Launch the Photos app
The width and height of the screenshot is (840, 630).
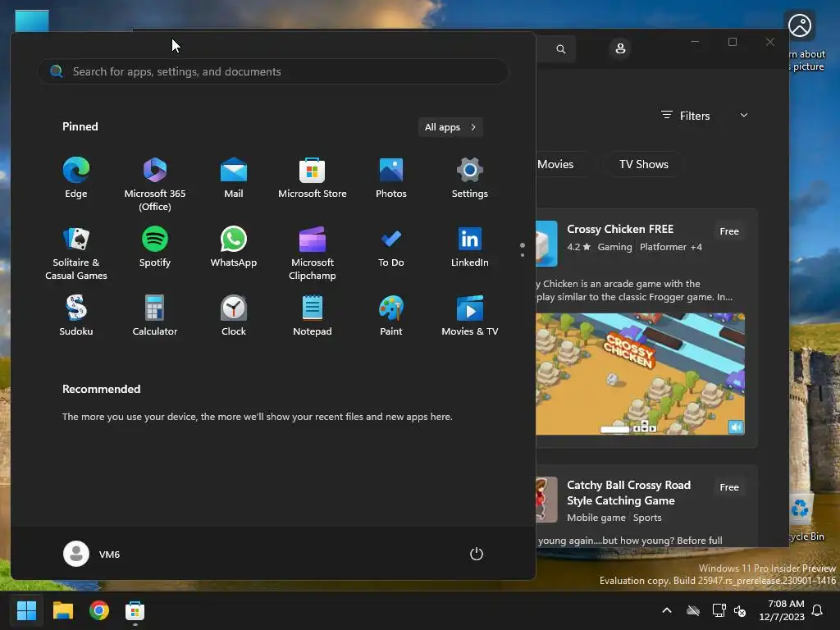point(391,178)
